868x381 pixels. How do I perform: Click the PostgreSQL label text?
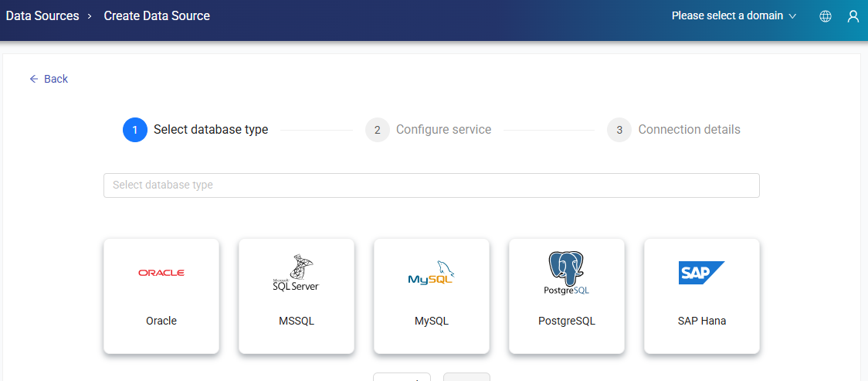pyautogui.click(x=566, y=321)
